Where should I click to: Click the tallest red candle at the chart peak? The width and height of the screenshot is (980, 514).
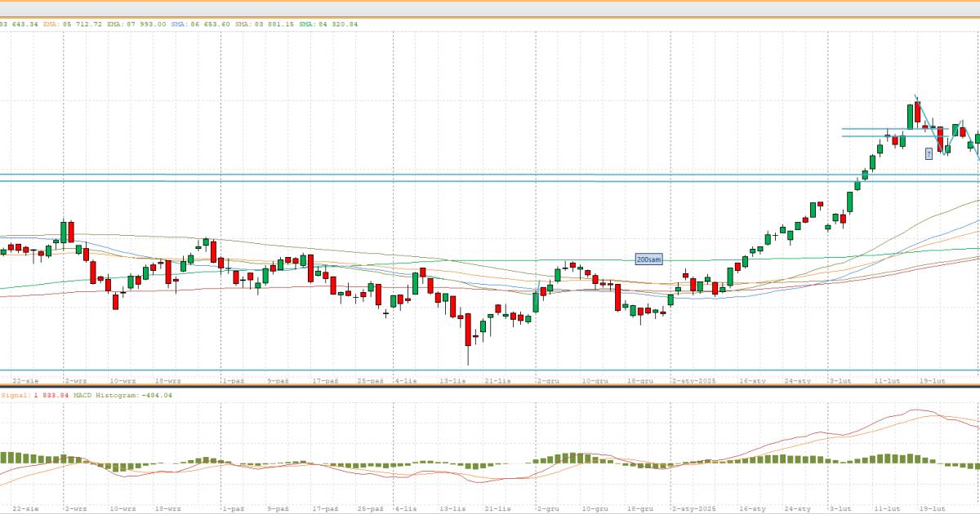[x=918, y=113]
